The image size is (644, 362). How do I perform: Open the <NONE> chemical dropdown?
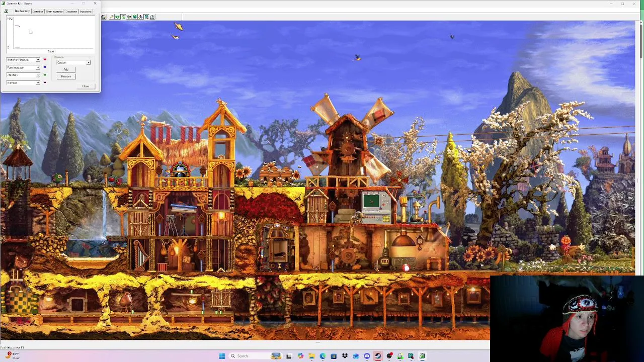(x=23, y=75)
